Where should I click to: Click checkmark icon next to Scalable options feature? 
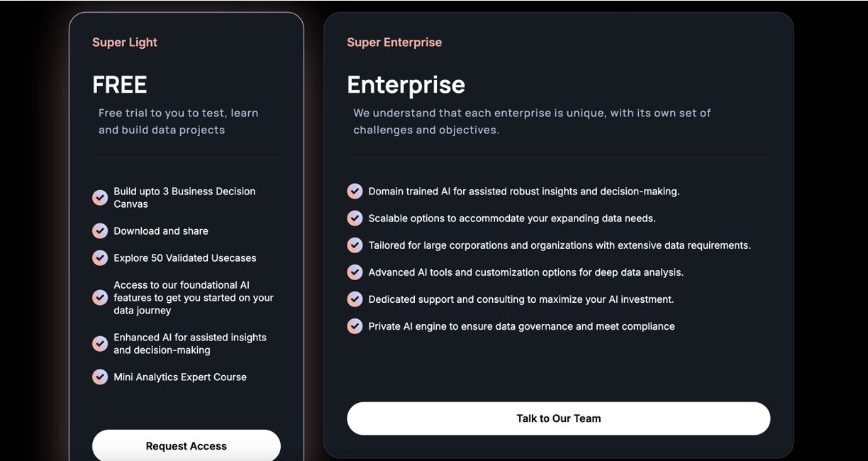[355, 218]
